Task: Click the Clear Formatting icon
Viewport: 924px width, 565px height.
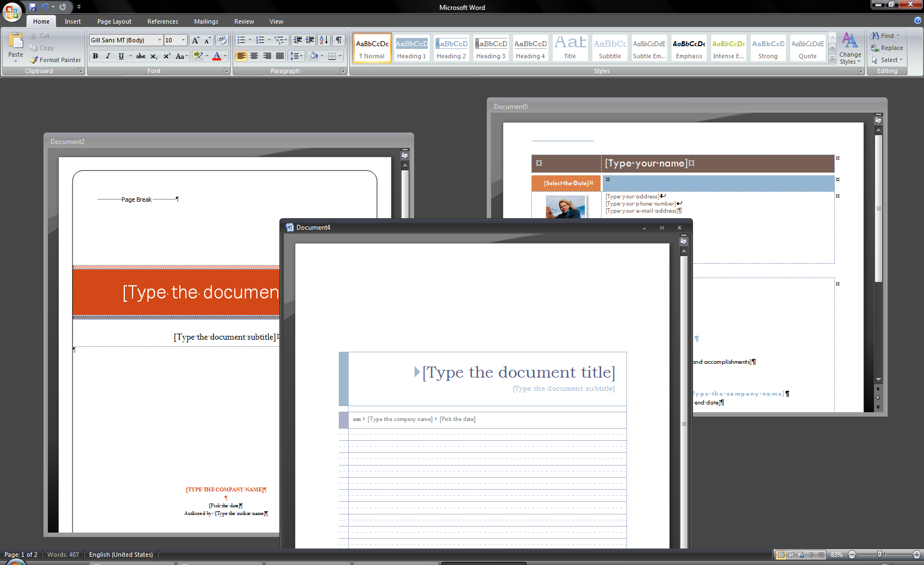Action: [x=222, y=40]
